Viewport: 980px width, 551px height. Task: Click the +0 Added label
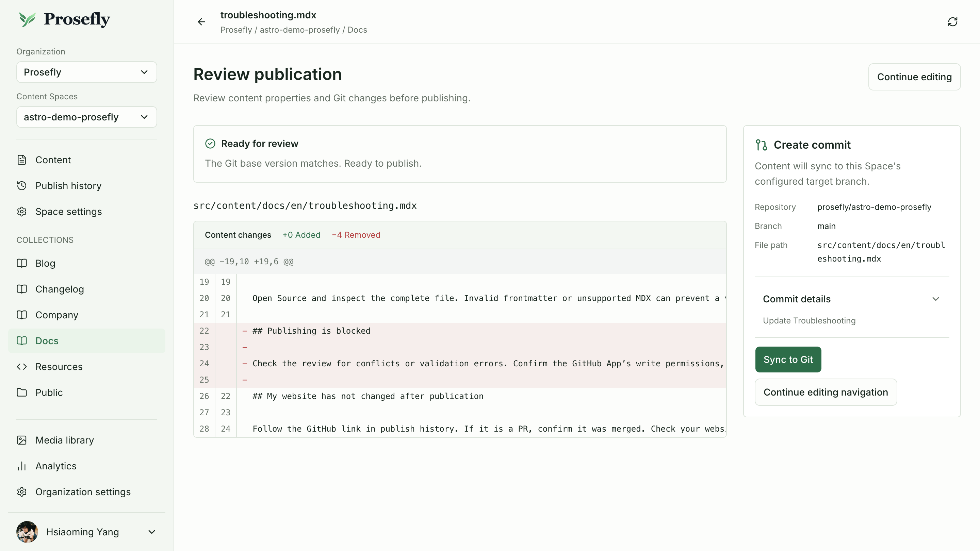click(x=301, y=235)
